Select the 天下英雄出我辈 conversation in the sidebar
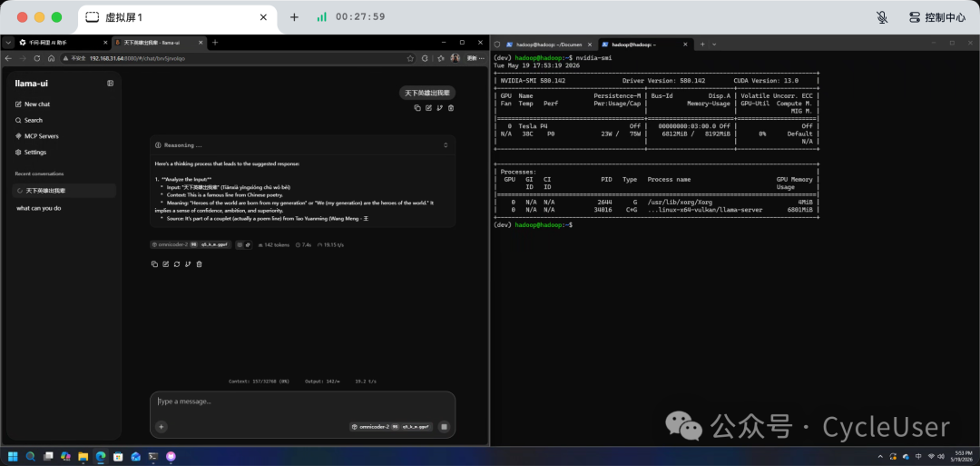Image resolution: width=980 pixels, height=466 pixels. pyautogui.click(x=64, y=190)
